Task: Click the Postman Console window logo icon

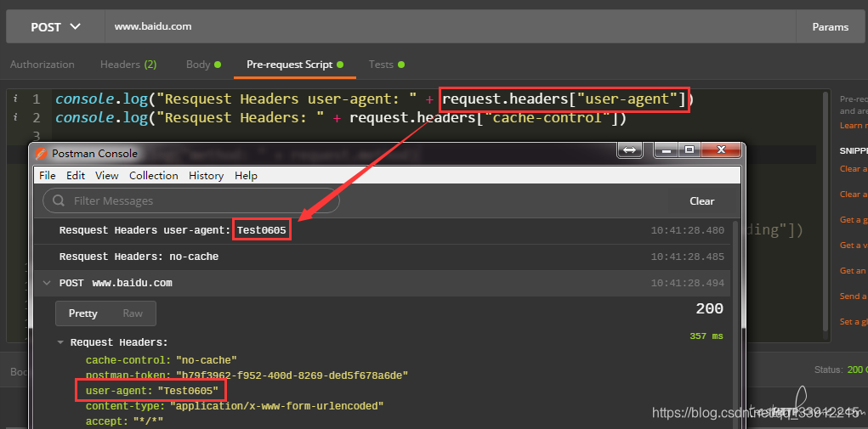Action: click(x=41, y=154)
